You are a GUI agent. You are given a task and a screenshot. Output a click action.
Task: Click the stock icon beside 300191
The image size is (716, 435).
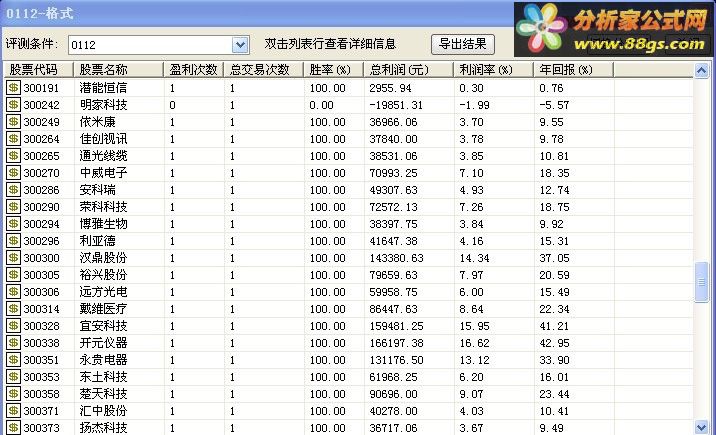point(13,88)
